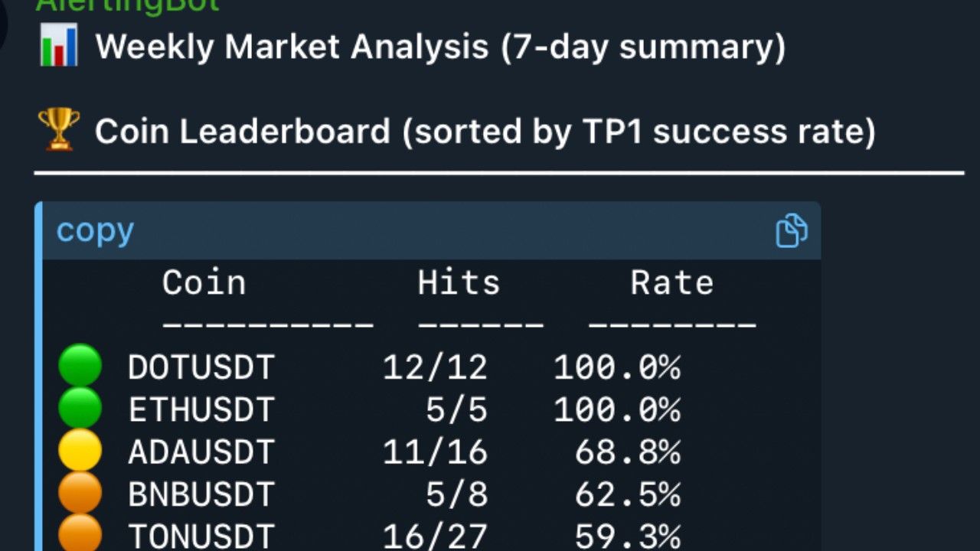Click the orange circle beside BNBUSDT
The width and height of the screenshot is (980, 551).
pos(80,492)
